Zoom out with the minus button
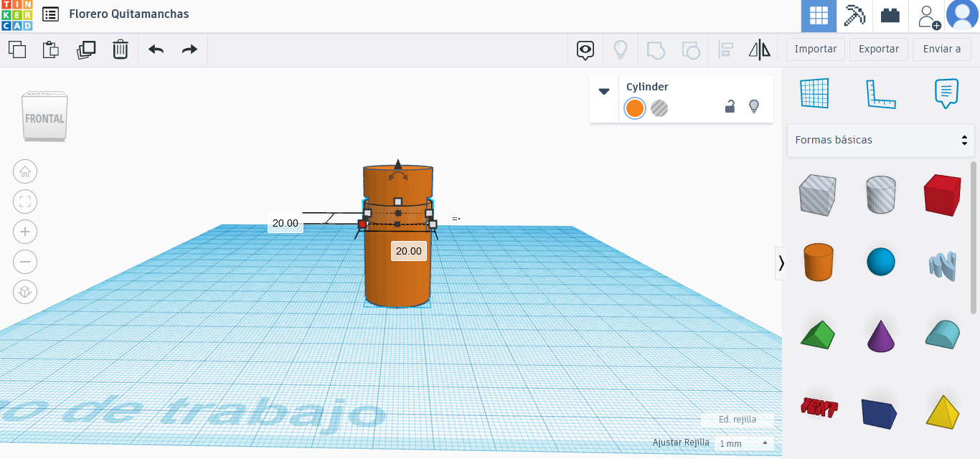Screen dimensions: 980x459 25,262
